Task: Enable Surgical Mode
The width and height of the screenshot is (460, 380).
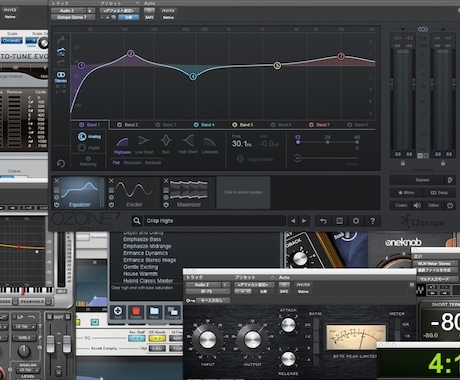Action: pos(255,159)
